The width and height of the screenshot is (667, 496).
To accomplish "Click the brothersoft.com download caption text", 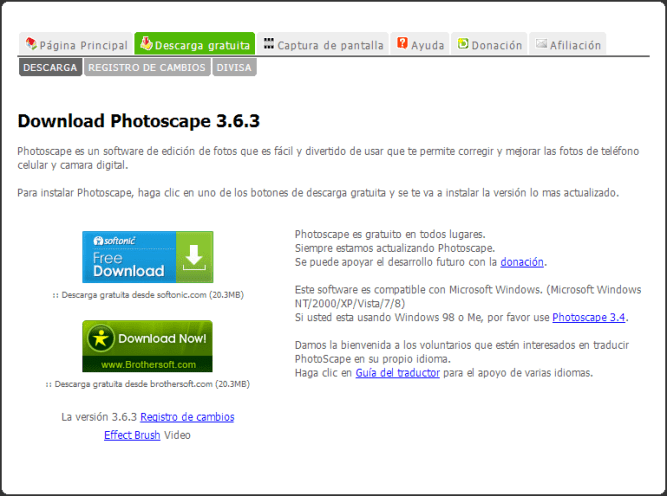I will [148, 384].
